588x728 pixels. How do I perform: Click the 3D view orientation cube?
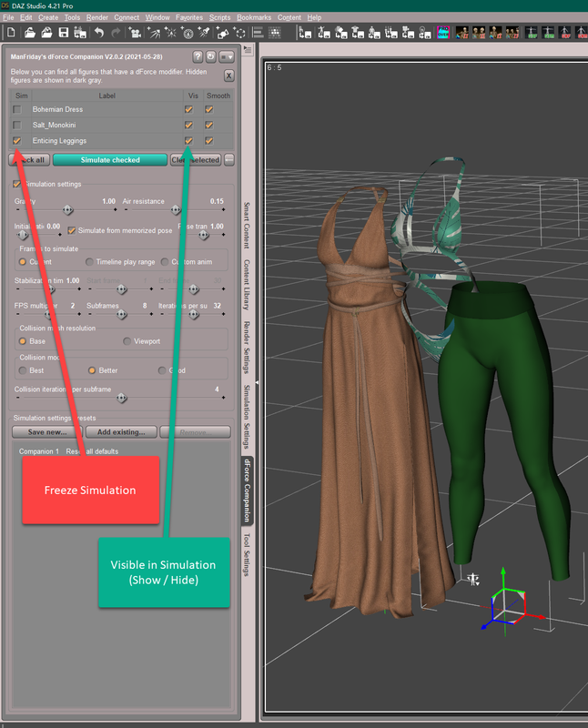click(x=511, y=605)
